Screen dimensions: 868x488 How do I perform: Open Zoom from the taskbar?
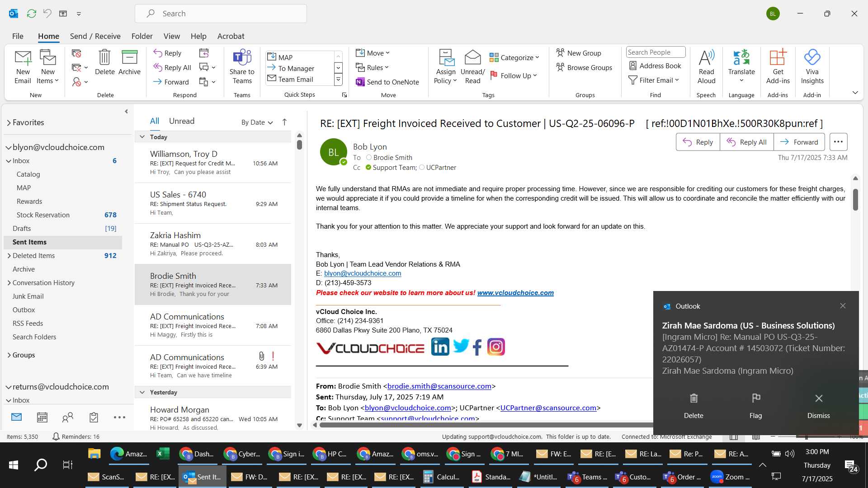pyautogui.click(x=730, y=477)
